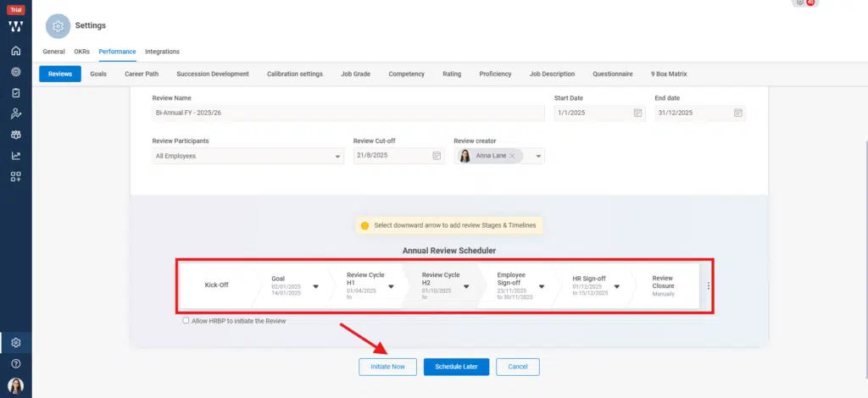Select the Career Path sub-tab
The height and width of the screenshot is (398, 868).
(142, 74)
